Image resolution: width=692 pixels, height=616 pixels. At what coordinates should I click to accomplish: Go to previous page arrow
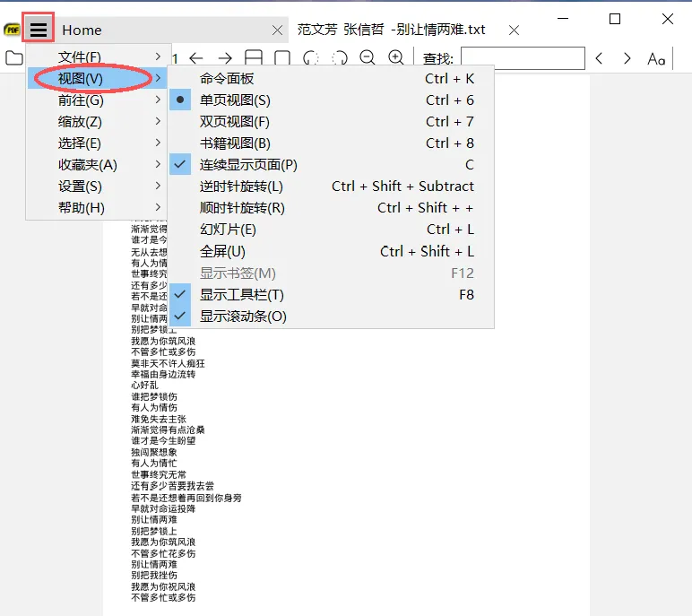tap(196, 58)
